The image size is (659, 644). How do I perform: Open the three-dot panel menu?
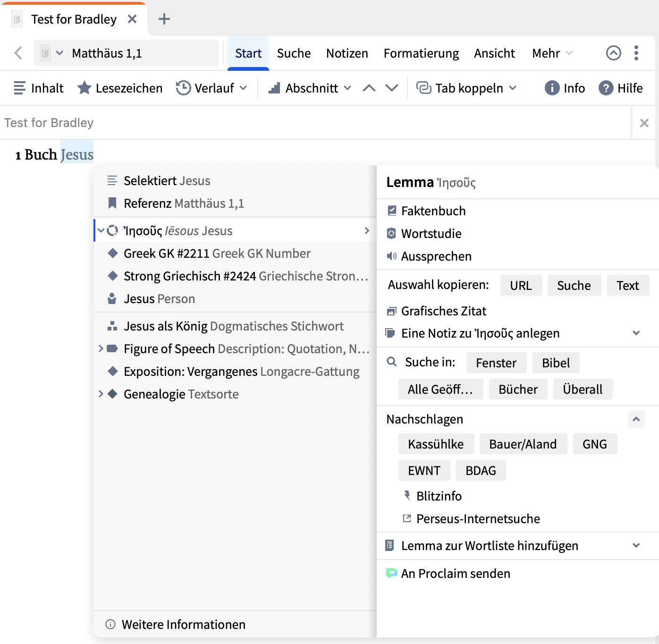pos(636,53)
